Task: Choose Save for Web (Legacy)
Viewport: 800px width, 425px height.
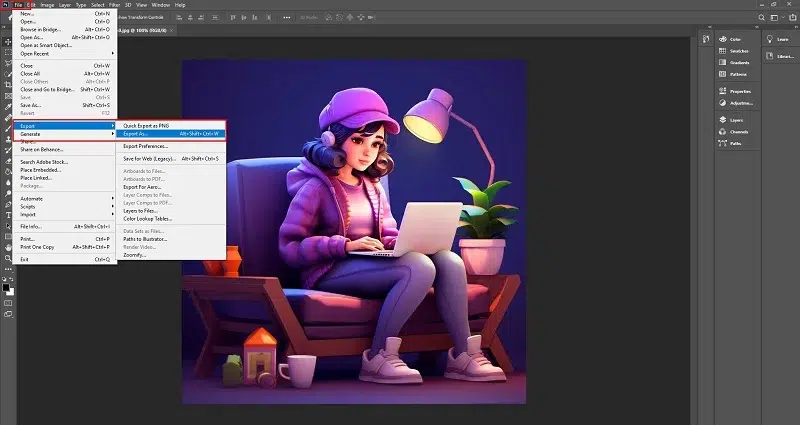Action: click(171, 159)
